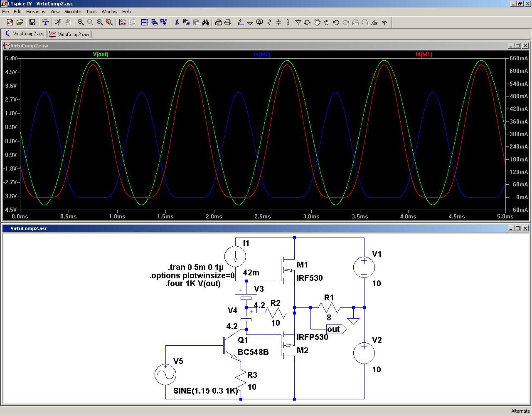Click the Id(M1) trace label
The height and width of the screenshot is (416, 532).
pos(424,54)
